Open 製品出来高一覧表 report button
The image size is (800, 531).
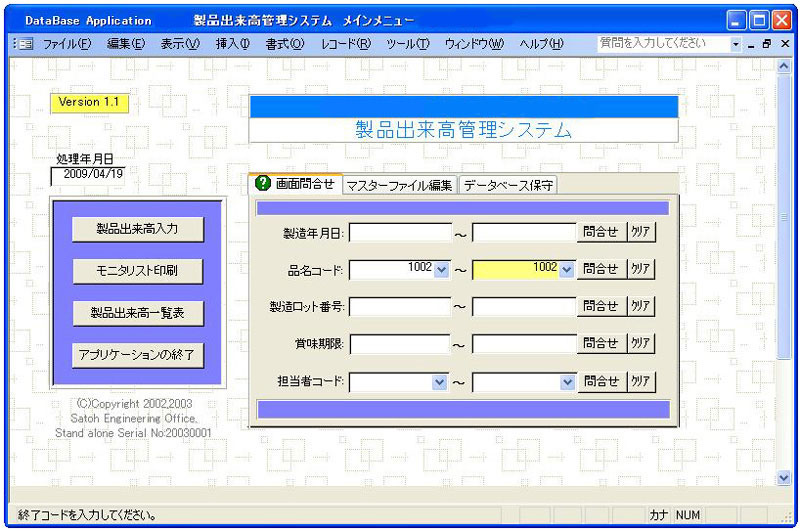pyautogui.click(x=137, y=313)
